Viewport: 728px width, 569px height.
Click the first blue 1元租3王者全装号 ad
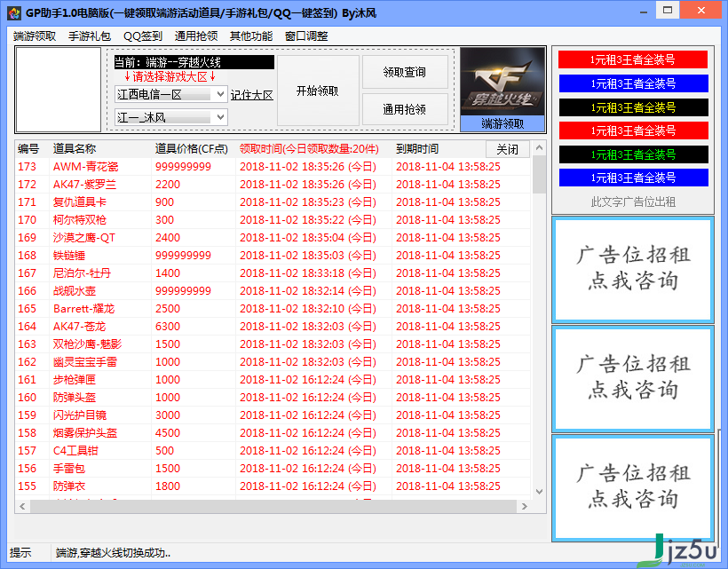(x=633, y=83)
